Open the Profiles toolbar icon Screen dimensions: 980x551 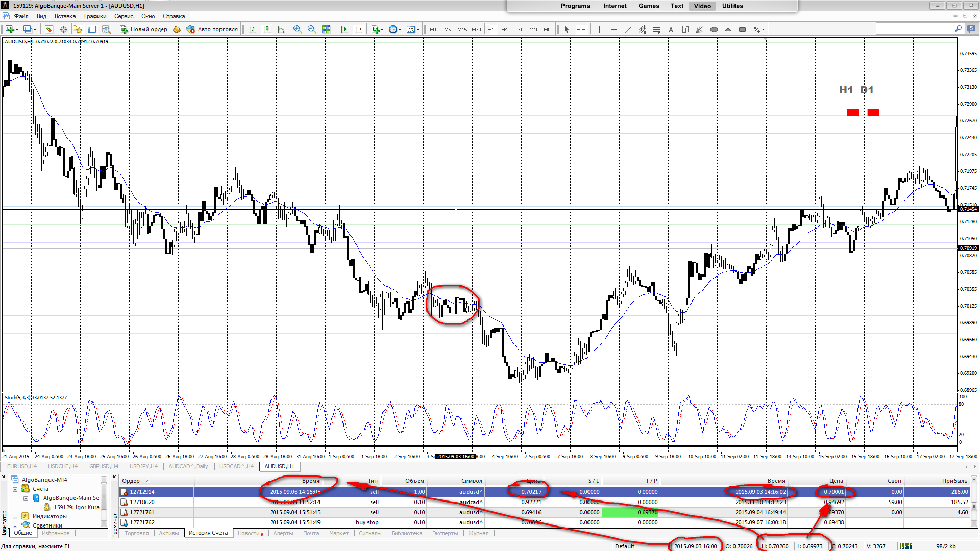click(29, 29)
